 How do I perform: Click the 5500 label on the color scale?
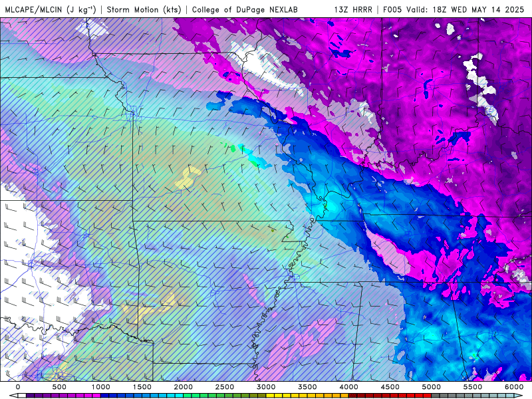click(473, 387)
